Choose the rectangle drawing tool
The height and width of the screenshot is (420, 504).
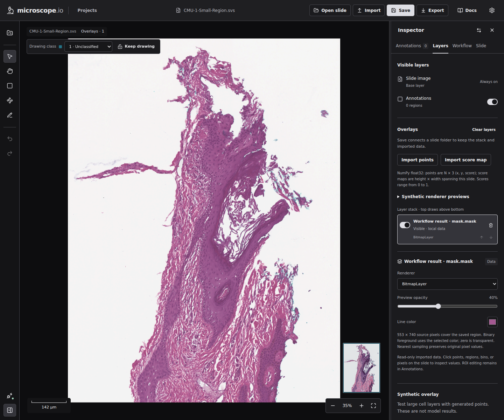pos(10,86)
